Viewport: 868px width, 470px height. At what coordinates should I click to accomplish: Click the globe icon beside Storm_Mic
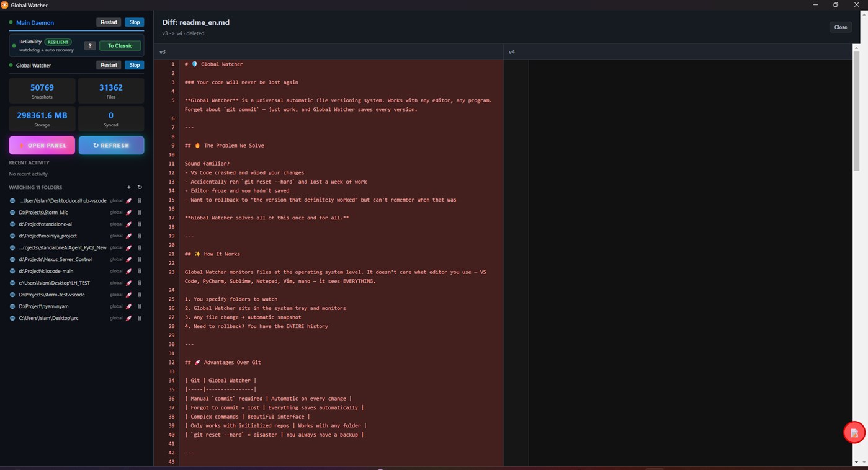tap(12, 213)
